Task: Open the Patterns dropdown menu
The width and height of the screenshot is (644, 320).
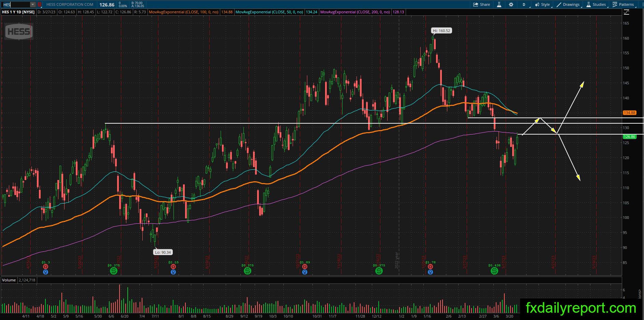Action: [x=624, y=4]
